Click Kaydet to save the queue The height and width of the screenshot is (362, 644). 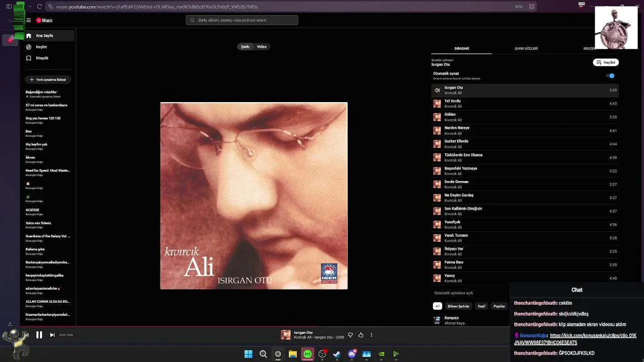[606, 62]
